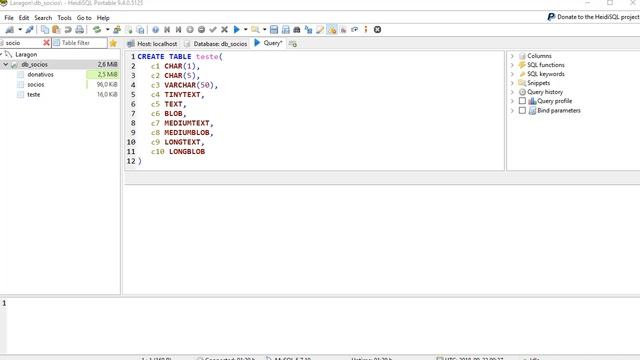
Task: Collapse the db_socios database node
Action: tap(6, 64)
